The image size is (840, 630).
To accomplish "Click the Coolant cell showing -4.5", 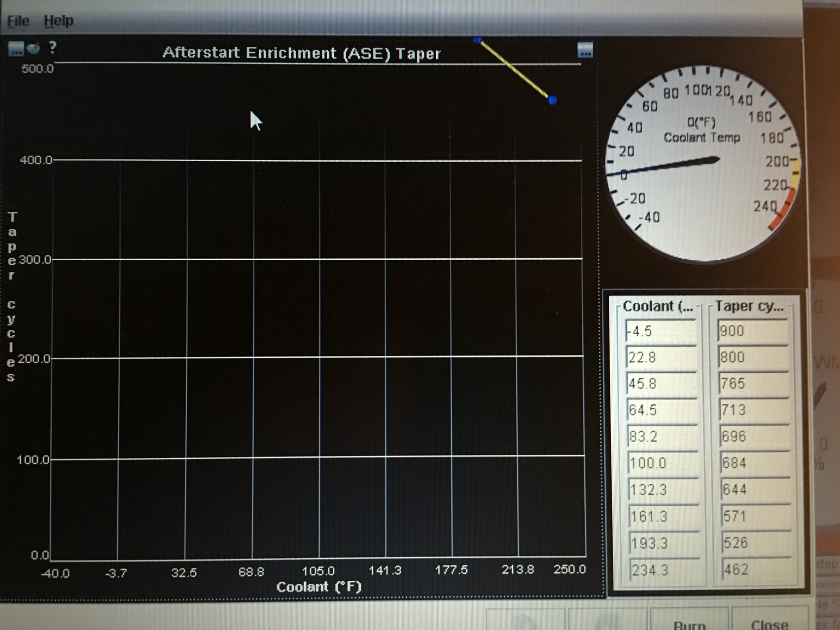I will [661, 331].
